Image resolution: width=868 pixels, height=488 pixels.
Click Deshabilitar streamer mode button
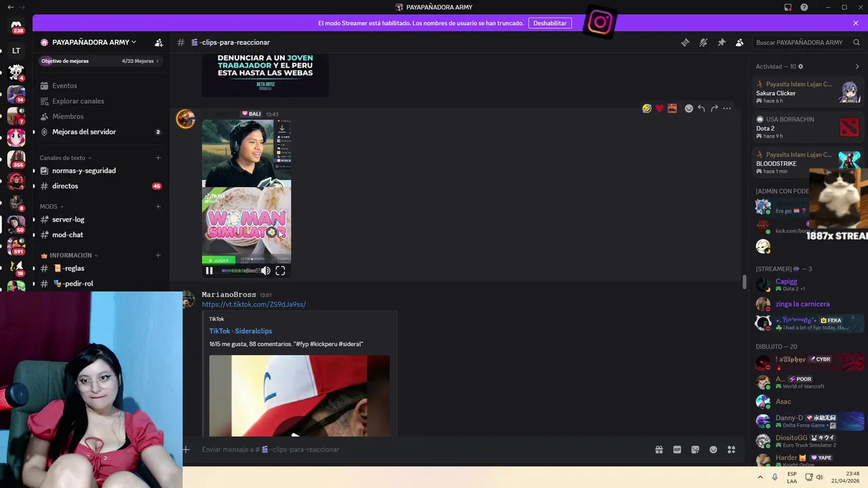point(550,23)
